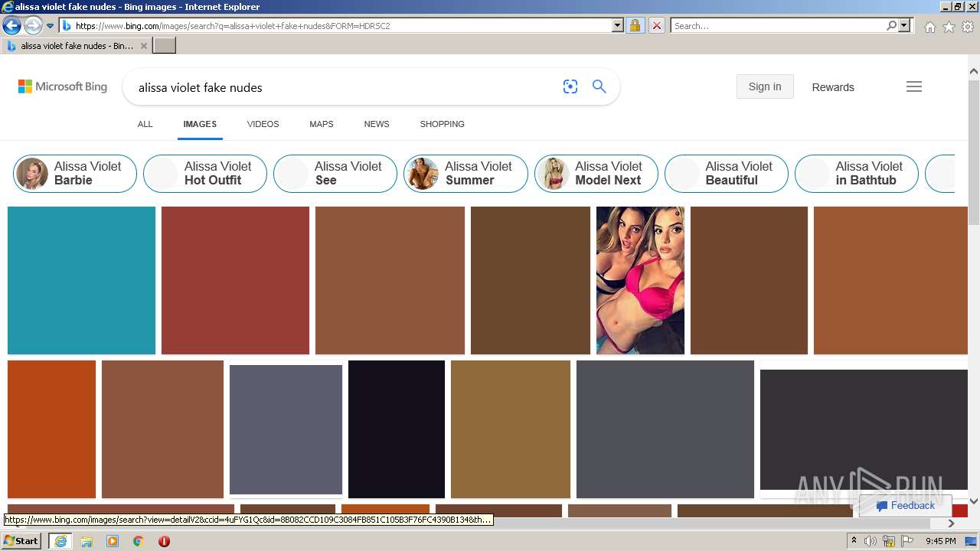The image size is (980, 551).
Task: Click the Bing search query field
Action: coord(345,87)
